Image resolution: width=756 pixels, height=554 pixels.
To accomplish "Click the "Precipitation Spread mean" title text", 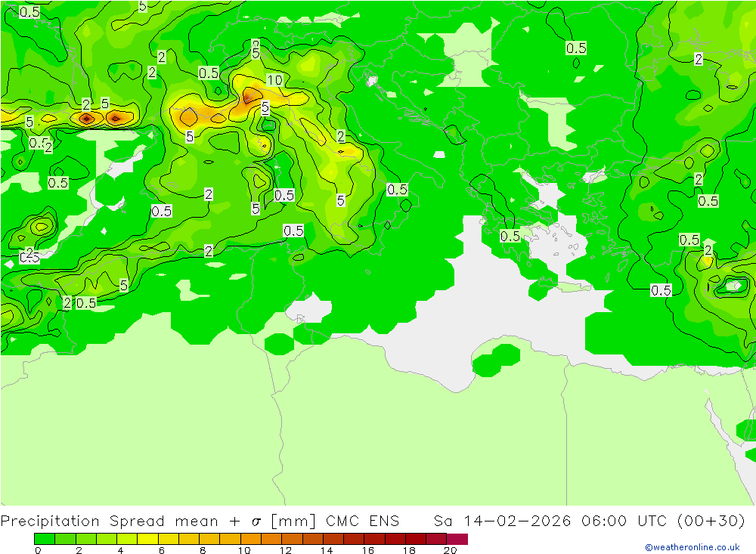I will click(109, 522).
